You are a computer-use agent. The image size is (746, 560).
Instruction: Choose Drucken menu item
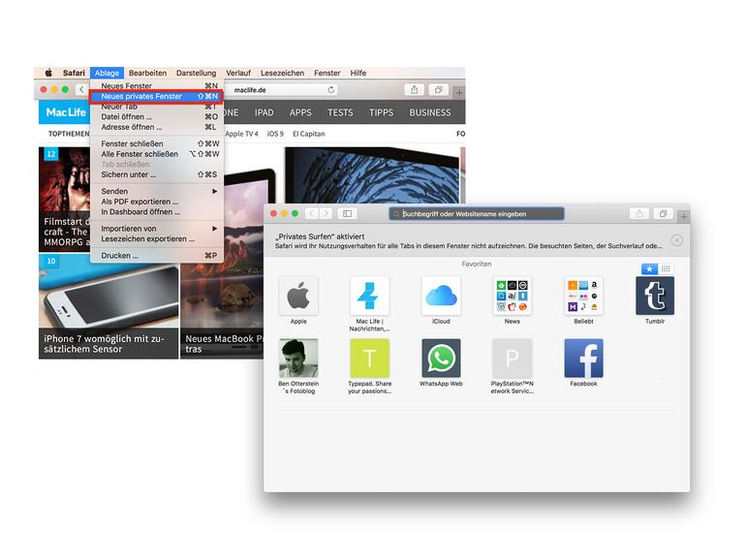[x=156, y=256]
